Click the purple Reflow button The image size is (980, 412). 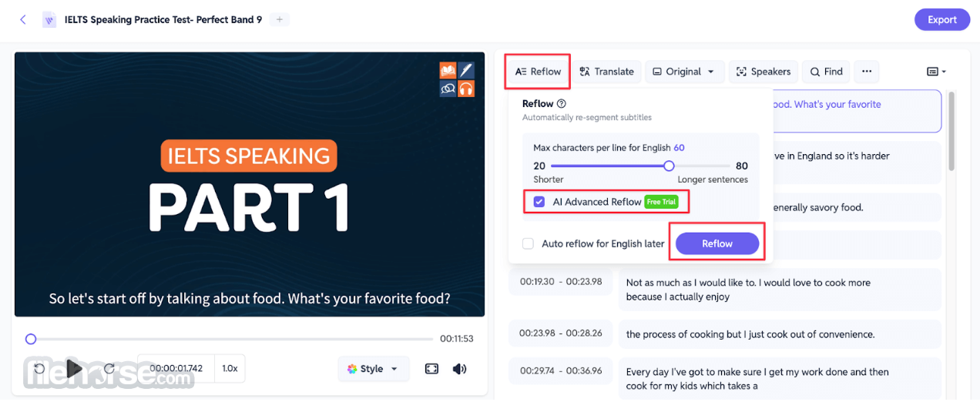click(717, 243)
